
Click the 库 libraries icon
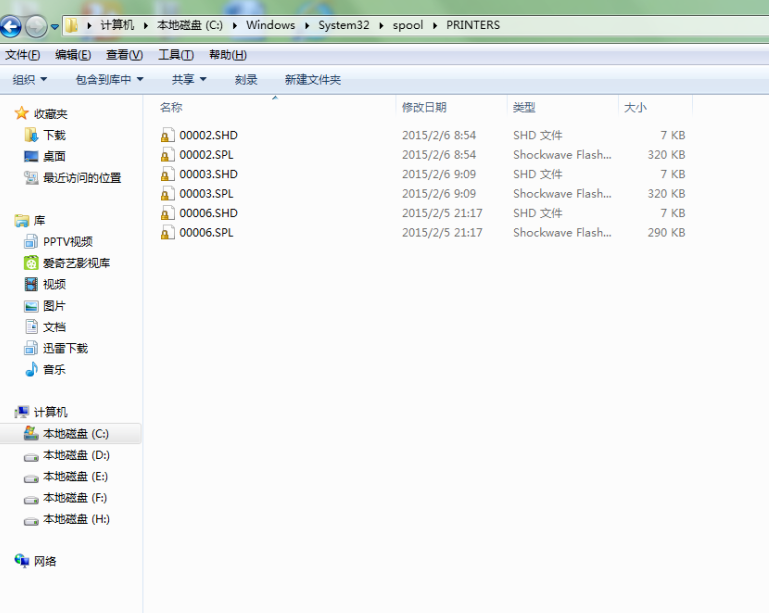pos(22,221)
